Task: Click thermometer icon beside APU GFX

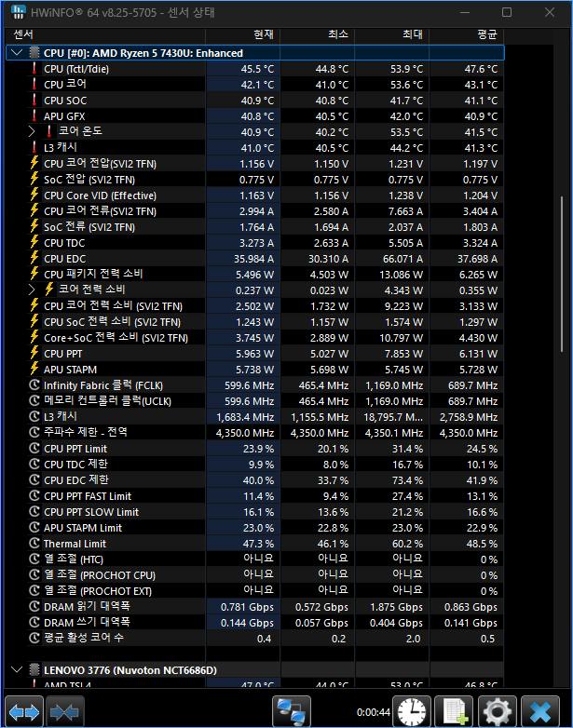Action: [34, 116]
